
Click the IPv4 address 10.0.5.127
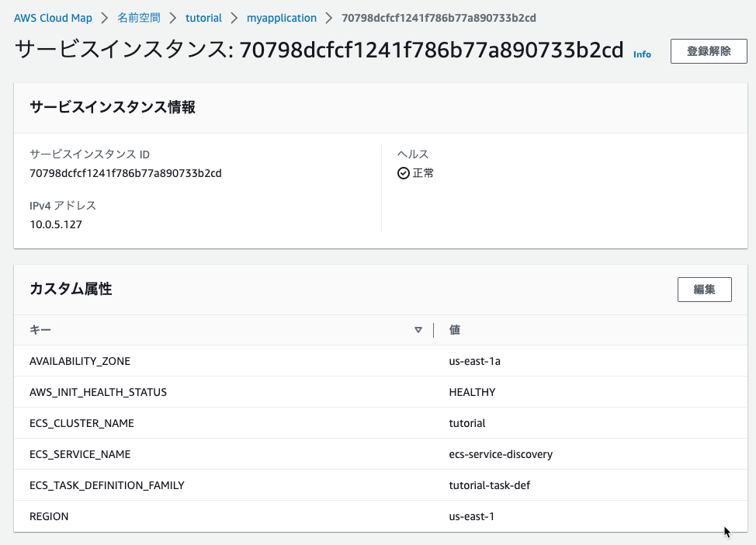56,224
